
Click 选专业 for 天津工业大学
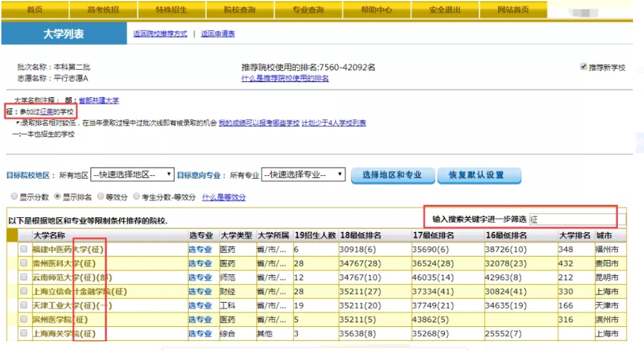tap(200, 305)
